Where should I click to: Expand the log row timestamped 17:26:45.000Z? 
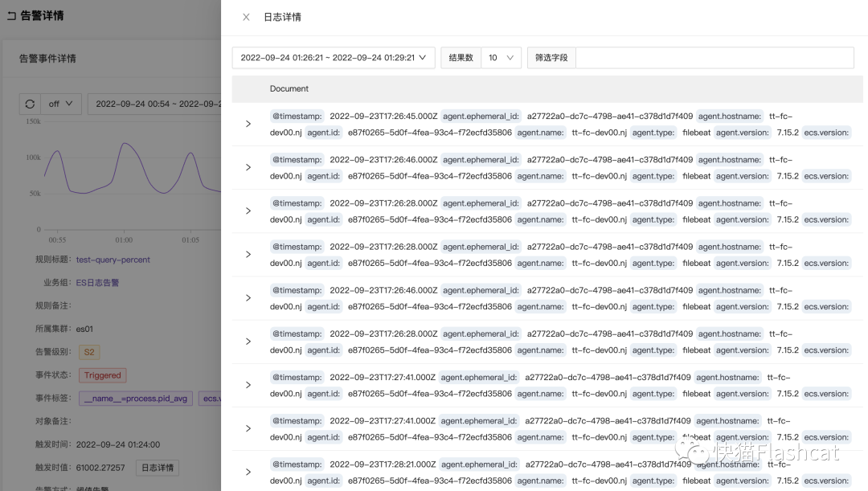tap(248, 124)
